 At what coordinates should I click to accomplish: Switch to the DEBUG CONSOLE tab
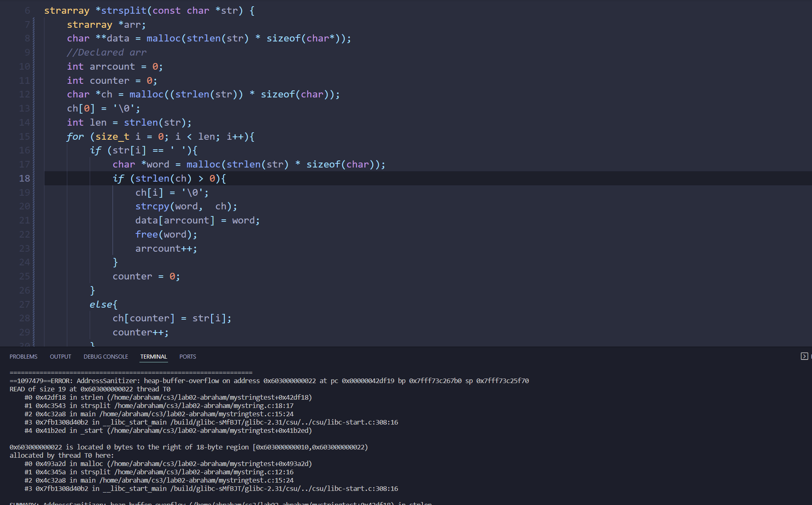click(105, 357)
